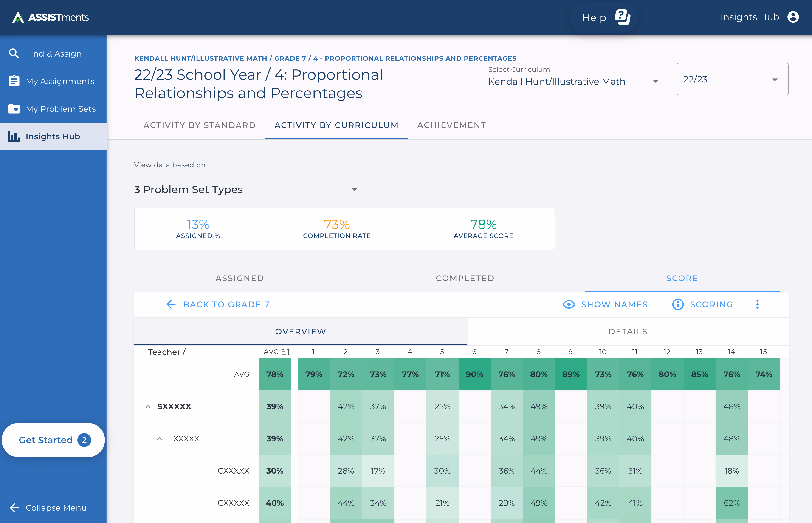Image resolution: width=812 pixels, height=523 pixels.
Task: Click the Find & Assign search icon
Action: 14,54
